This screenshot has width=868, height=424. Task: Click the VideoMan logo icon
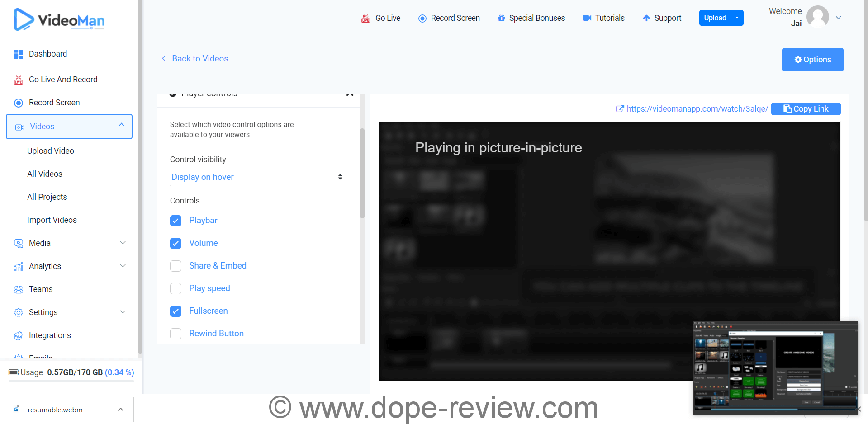point(24,20)
